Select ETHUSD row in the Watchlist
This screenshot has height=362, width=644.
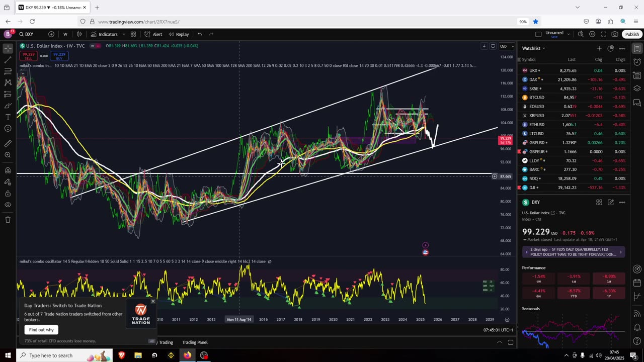[x=574, y=125]
